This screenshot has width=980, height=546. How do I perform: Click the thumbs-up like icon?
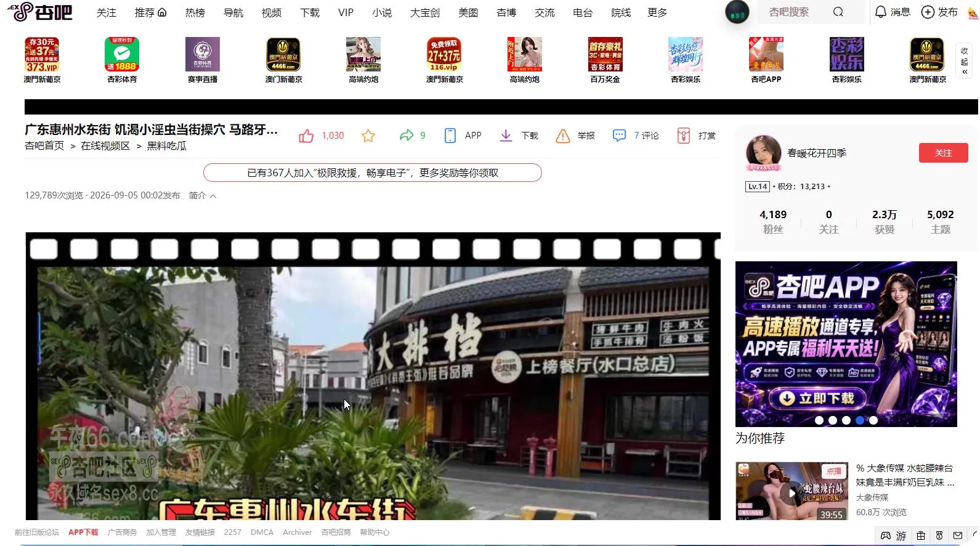pyautogui.click(x=306, y=136)
